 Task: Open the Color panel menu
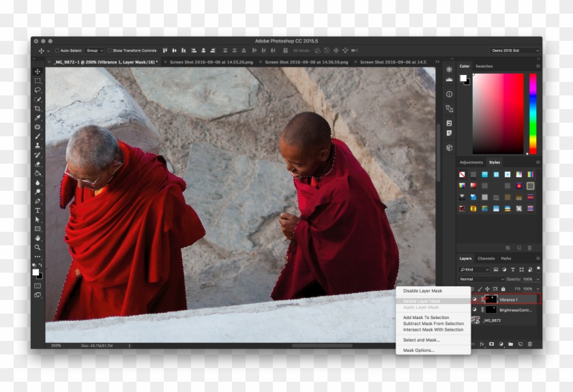coord(538,66)
